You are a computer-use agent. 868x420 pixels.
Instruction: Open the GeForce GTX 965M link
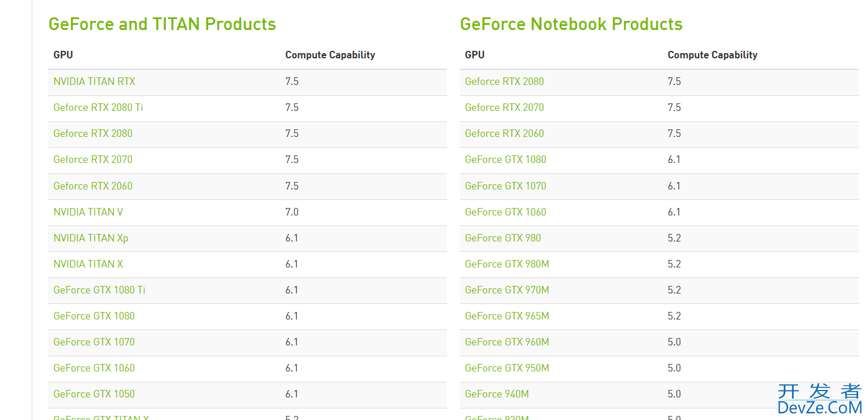[507, 316]
